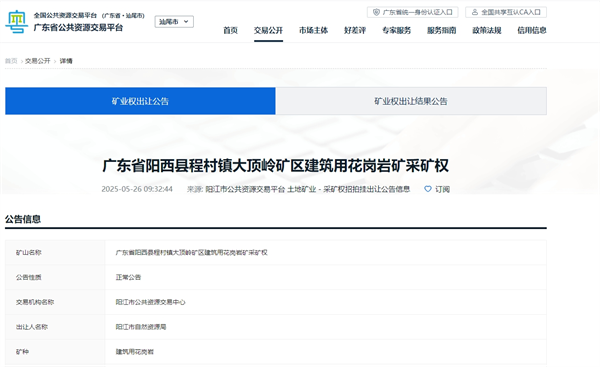Screen dimensions: 600x367
Task: Go to 市场主体 menu item
Action: click(313, 30)
